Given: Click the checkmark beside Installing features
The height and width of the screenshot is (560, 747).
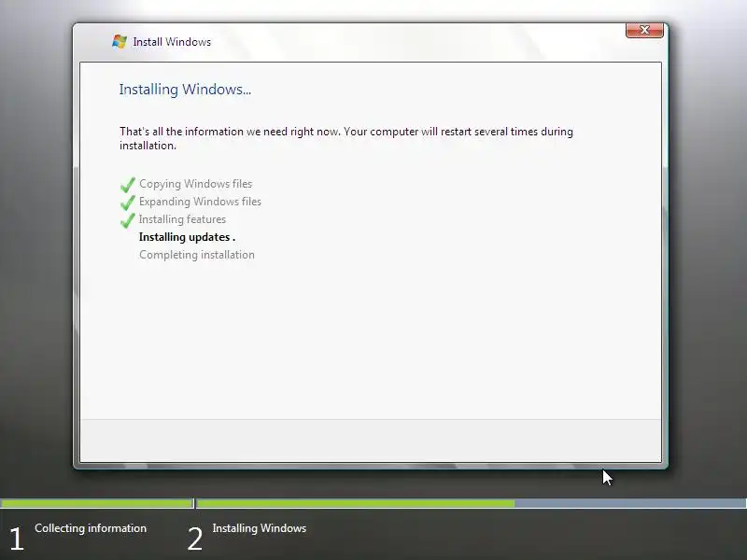Looking at the screenshot, I should (128, 220).
